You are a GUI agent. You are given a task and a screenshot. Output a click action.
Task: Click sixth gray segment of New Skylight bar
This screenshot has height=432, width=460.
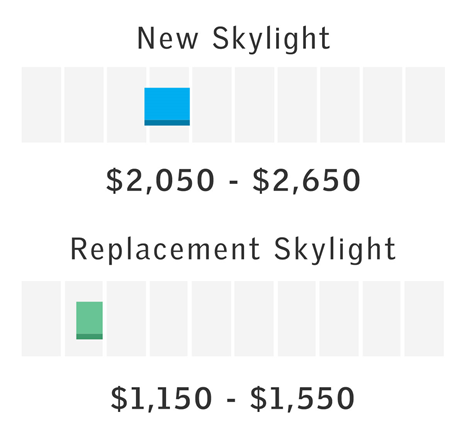255,105
